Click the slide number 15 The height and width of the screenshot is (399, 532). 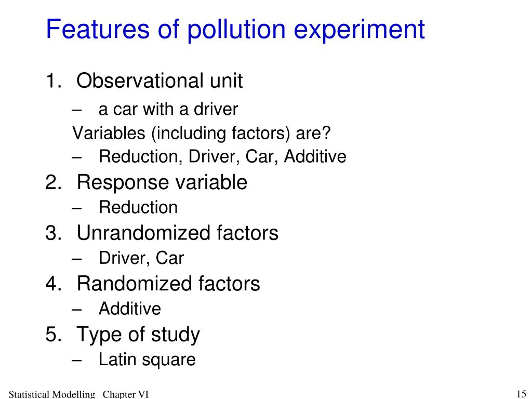(x=521, y=394)
